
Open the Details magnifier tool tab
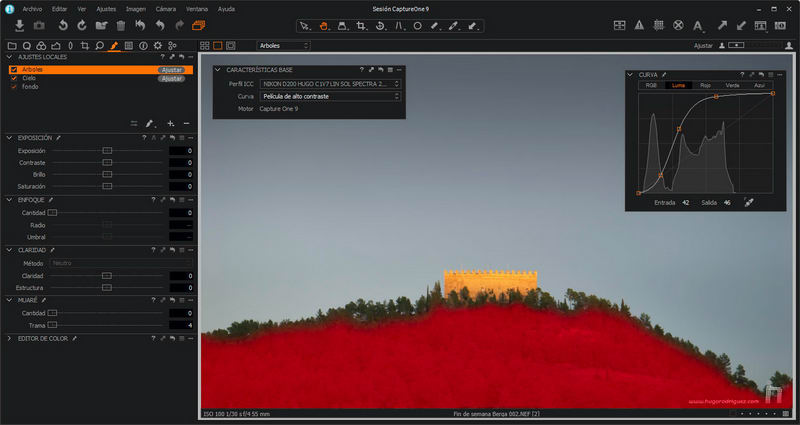[x=99, y=46]
